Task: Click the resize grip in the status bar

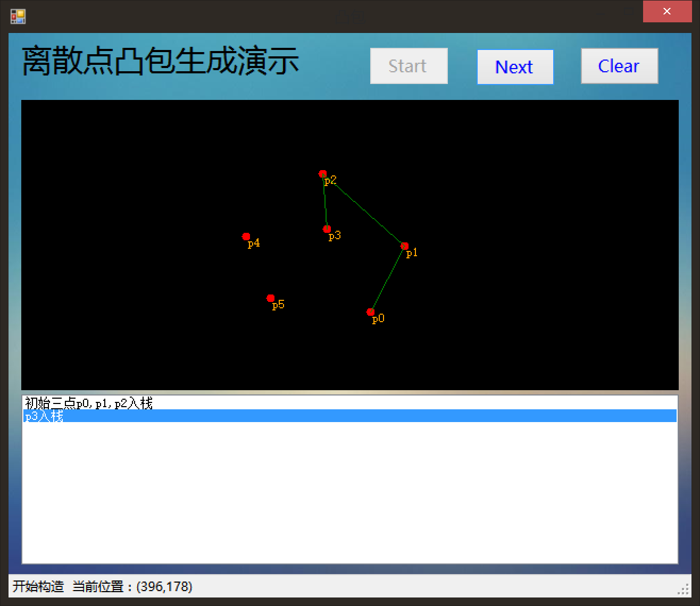Action: coord(684,589)
